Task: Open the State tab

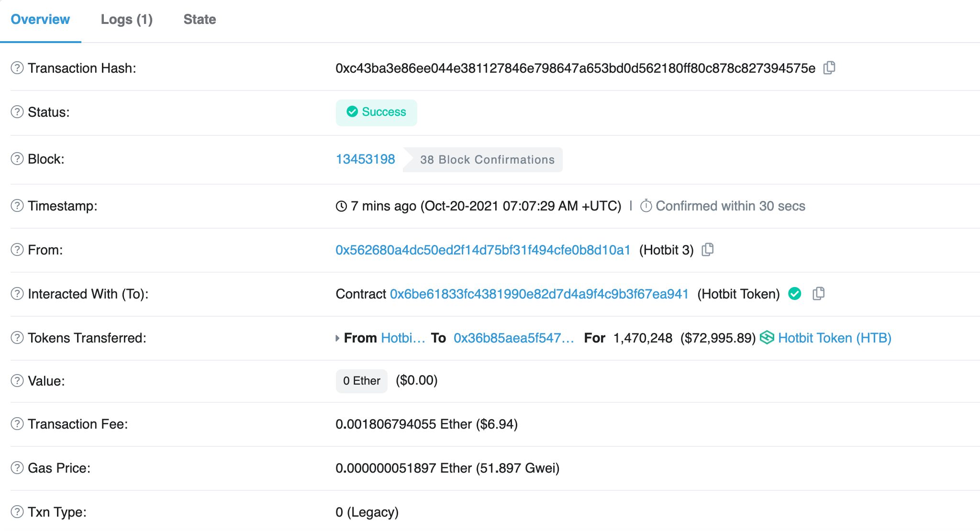Action: [x=200, y=20]
